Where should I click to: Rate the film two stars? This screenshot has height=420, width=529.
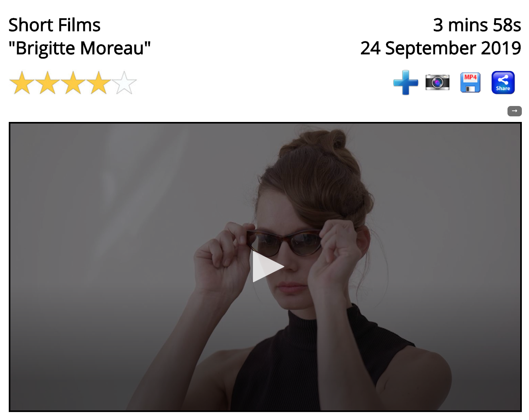click(x=47, y=83)
